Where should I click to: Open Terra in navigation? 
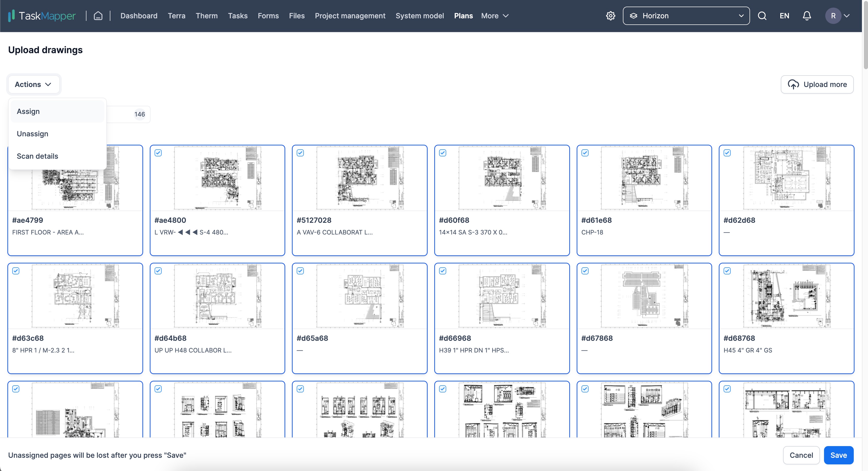coord(176,16)
